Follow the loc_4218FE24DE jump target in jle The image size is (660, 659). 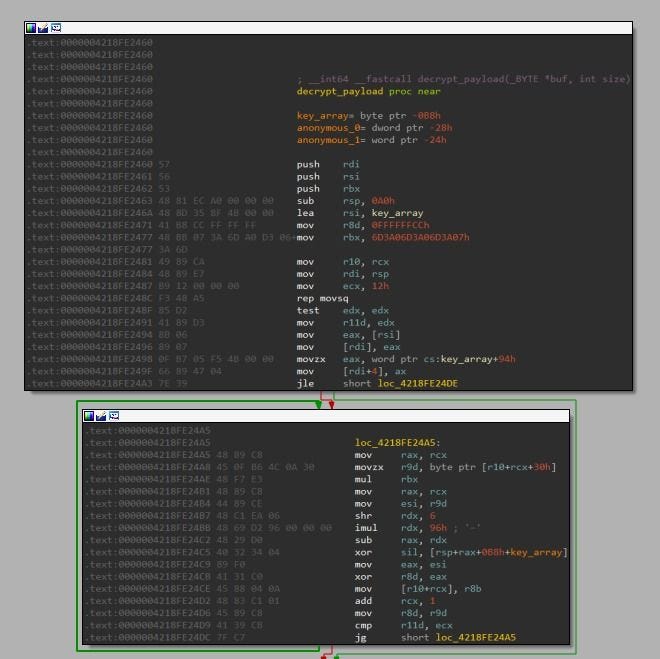[x=418, y=383]
